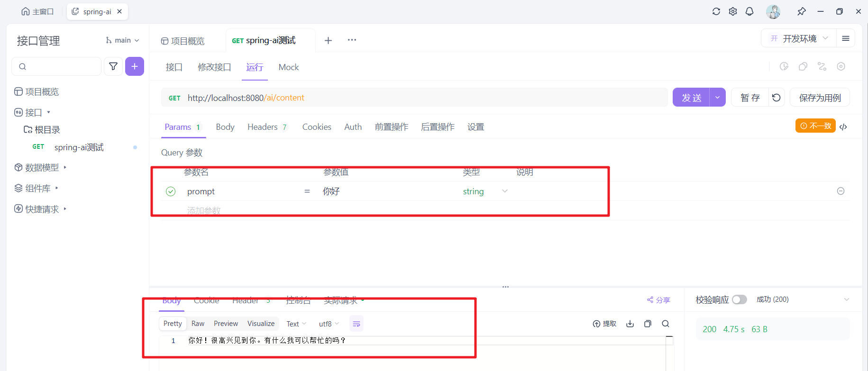Viewport: 868px width, 371px height.
Task: Search within the response body
Action: (x=666, y=324)
